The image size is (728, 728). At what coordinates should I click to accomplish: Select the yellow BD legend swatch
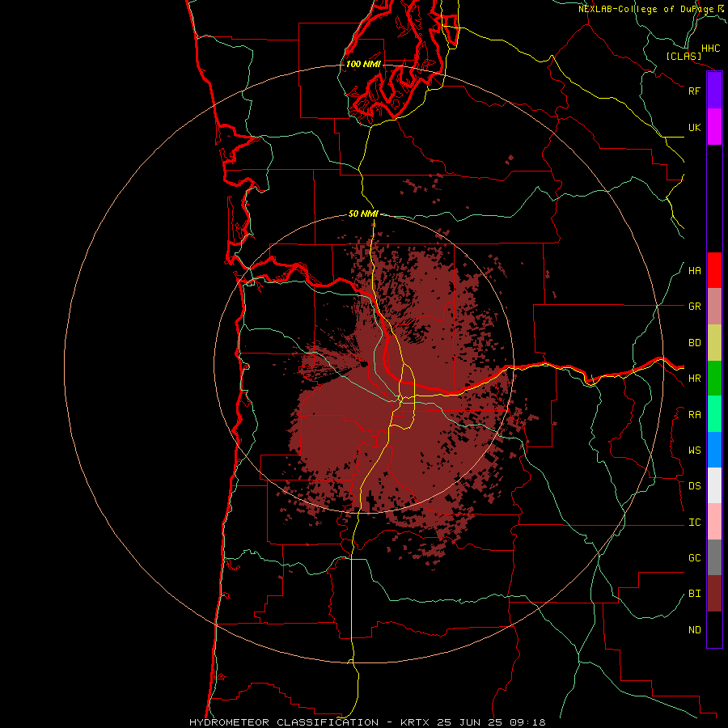point(714,343)
